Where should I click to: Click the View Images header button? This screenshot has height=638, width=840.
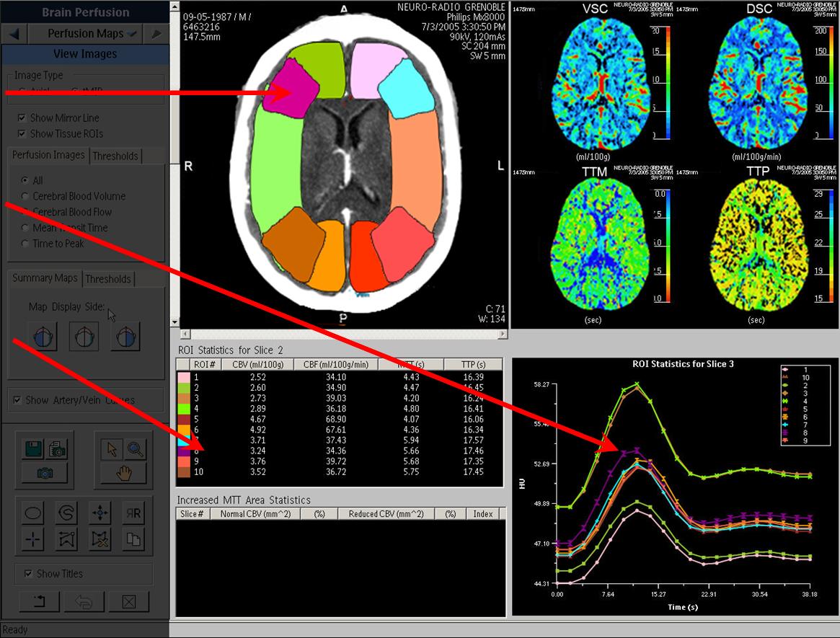coord(85,54)
